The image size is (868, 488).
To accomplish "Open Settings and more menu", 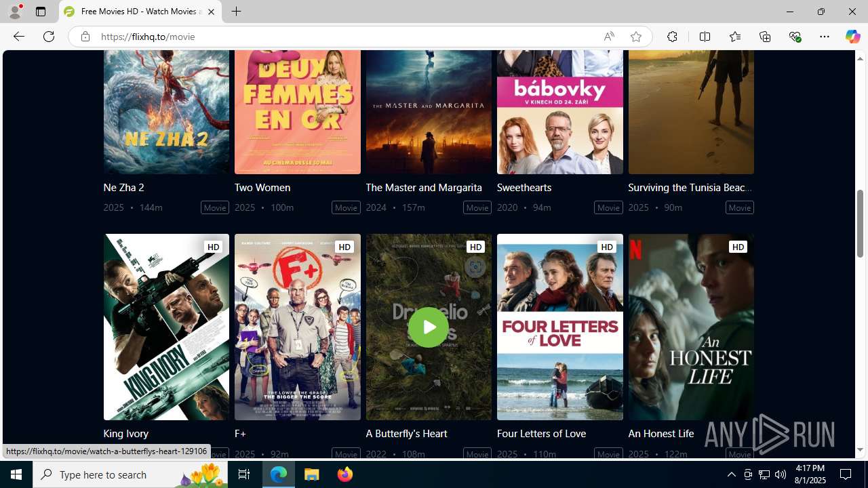I will click(x=825, y=37).
